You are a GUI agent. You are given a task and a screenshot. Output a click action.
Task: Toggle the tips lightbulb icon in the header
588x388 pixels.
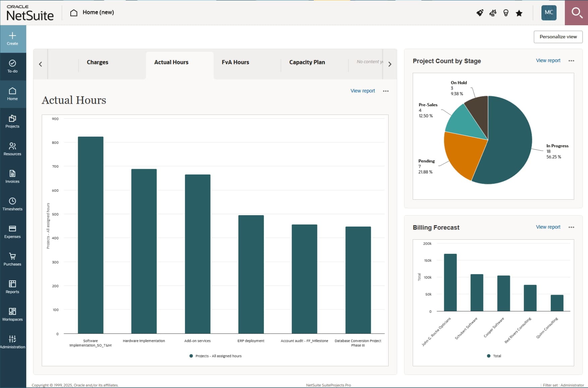pos(506,13)
